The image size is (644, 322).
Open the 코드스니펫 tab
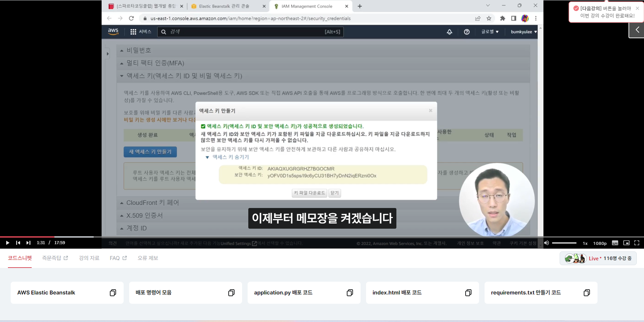[x=20, y=258]
